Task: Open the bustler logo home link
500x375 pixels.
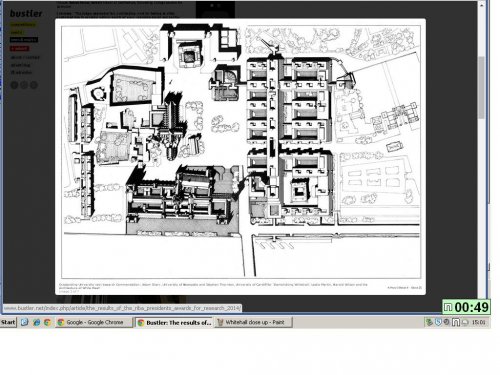Action: tap(26, 14)
